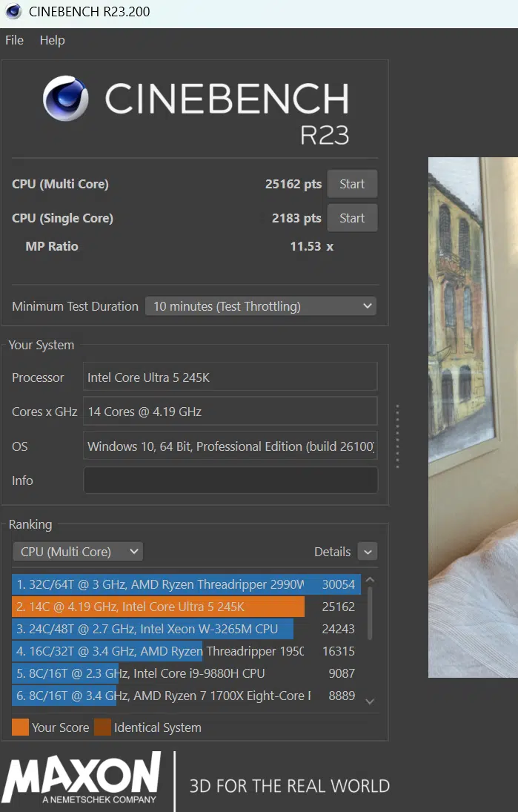
Task: Open the Help menu
Action: tap(53, 40)
